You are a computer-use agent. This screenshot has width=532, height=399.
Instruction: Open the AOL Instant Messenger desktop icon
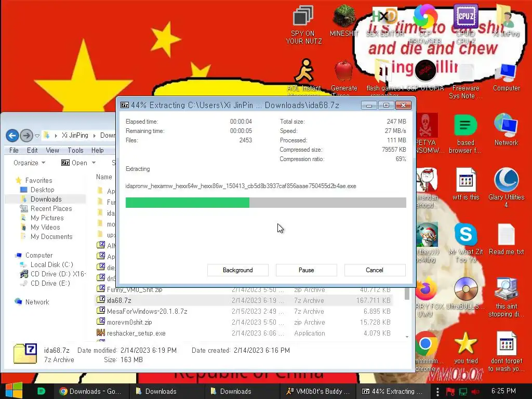click(x=303, y=77)
